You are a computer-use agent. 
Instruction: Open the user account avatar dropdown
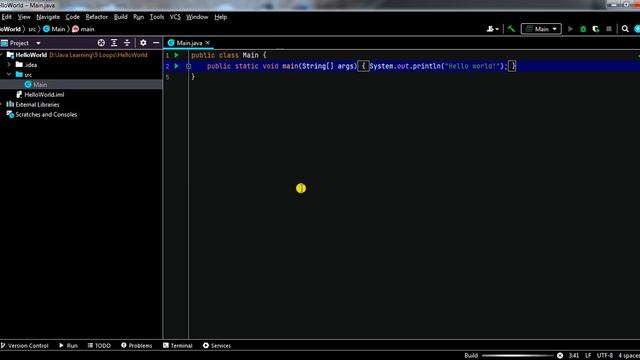(492, 29)
